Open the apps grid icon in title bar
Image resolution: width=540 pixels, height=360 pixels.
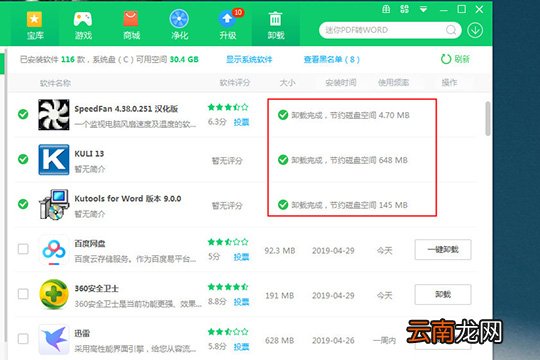pos(404,9)
